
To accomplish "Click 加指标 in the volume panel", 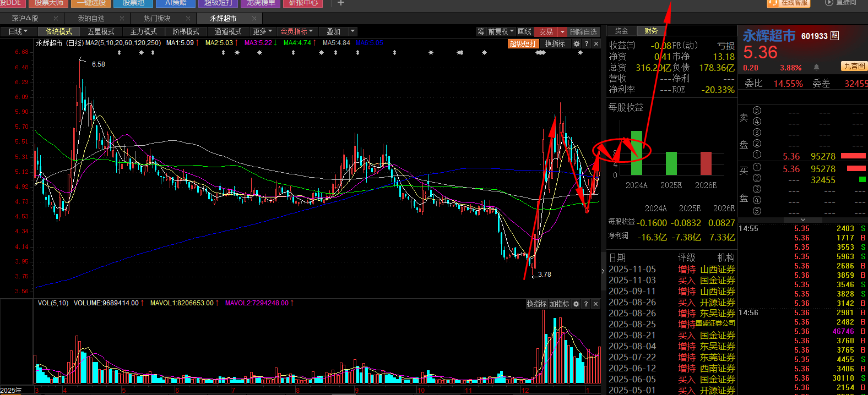I will pos(559,304).
